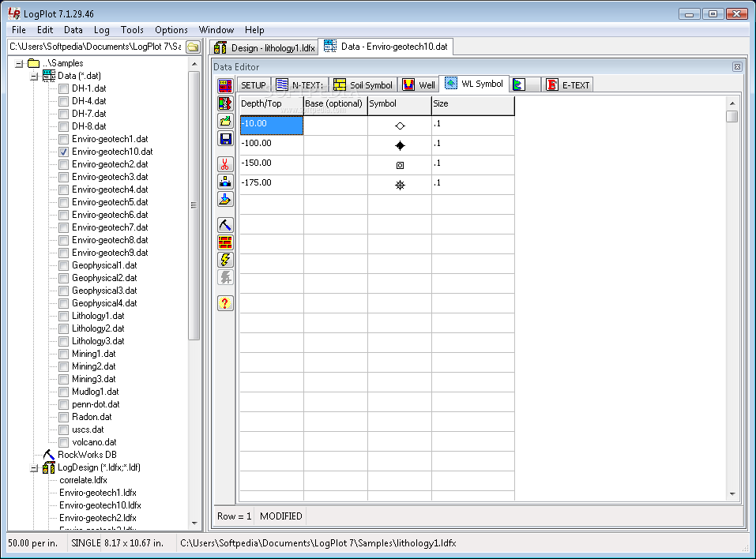Image resolution: width=756 pixels, height=559 pixels.
Task: Click the folder path input field
Action: [x=96, y=47]
